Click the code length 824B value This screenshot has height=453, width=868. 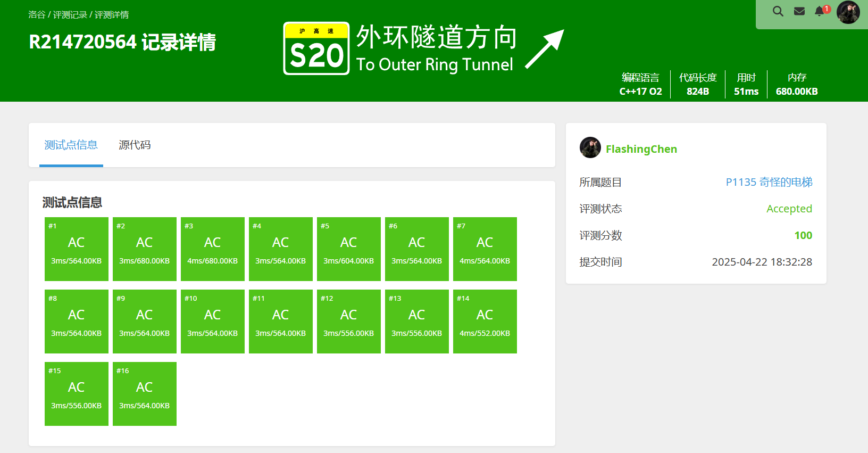pyautogui.click(x=698, y=92)
